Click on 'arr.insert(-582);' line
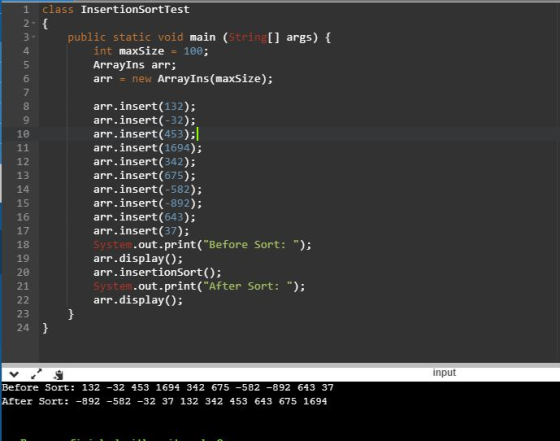 point(148,189)
